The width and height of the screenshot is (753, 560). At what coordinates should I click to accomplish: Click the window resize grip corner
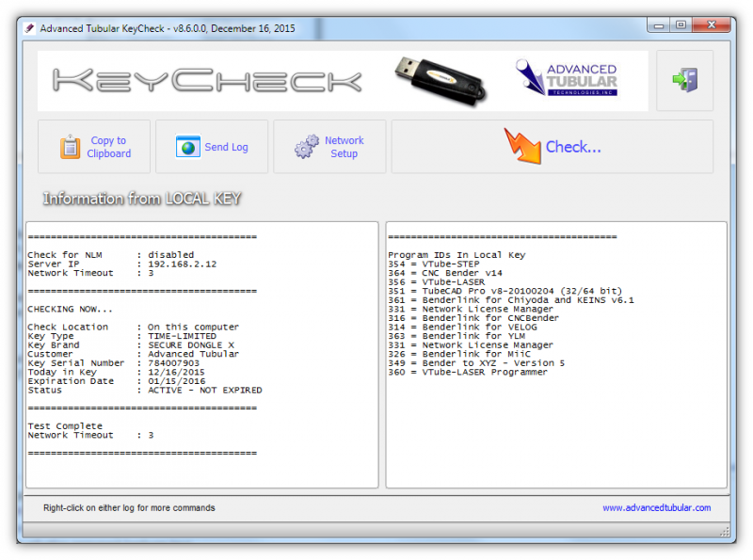(x=725, y=532)
